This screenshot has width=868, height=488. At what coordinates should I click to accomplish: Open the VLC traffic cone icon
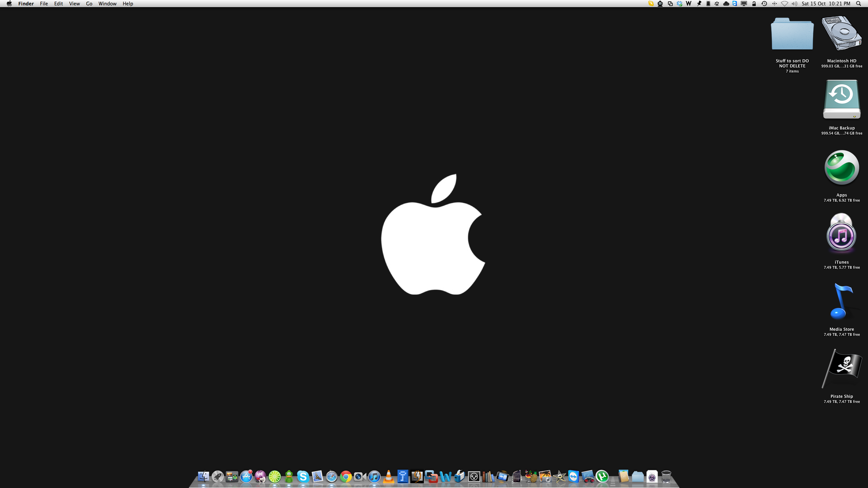coord(389,477)
